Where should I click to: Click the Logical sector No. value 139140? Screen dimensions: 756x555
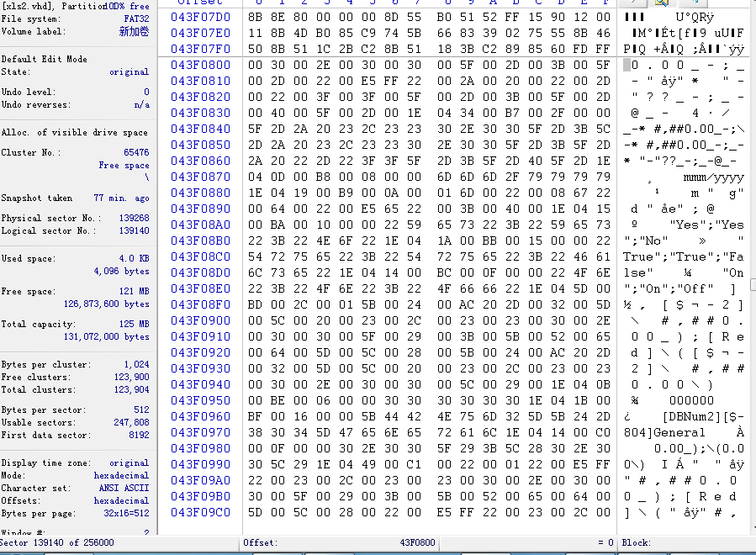point(134,230)
